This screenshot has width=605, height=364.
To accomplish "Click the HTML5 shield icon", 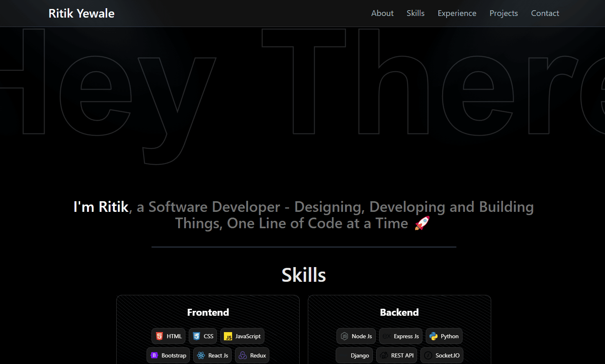I will point(160,336).
